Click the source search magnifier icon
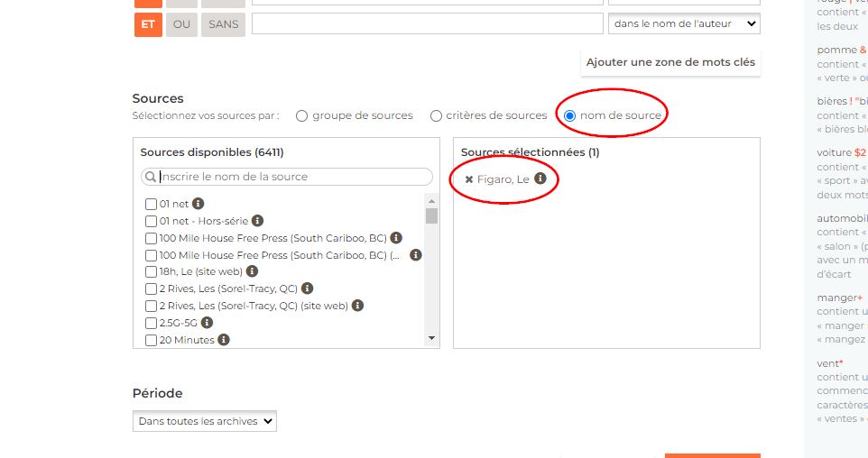 pyautogui.click(x=150, y=177)
